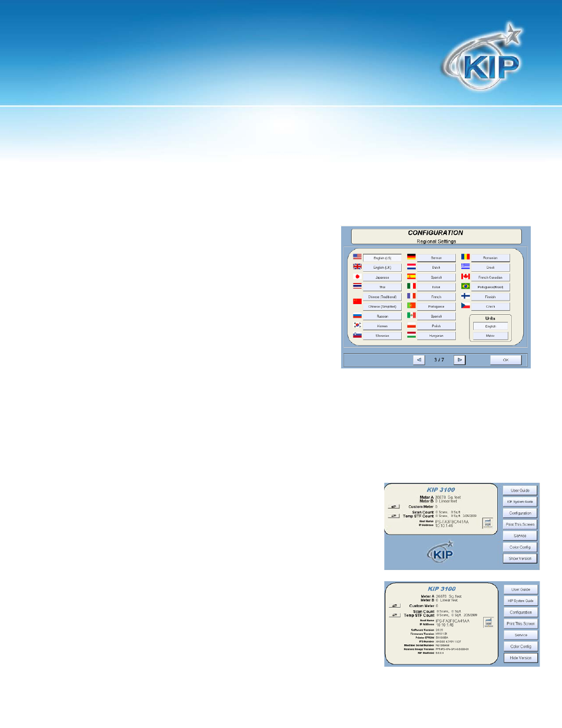This screenshot has width=562, height=728.
Task: Pick Portuguese language button beside Portugal flag
Action: click(437, 307)
